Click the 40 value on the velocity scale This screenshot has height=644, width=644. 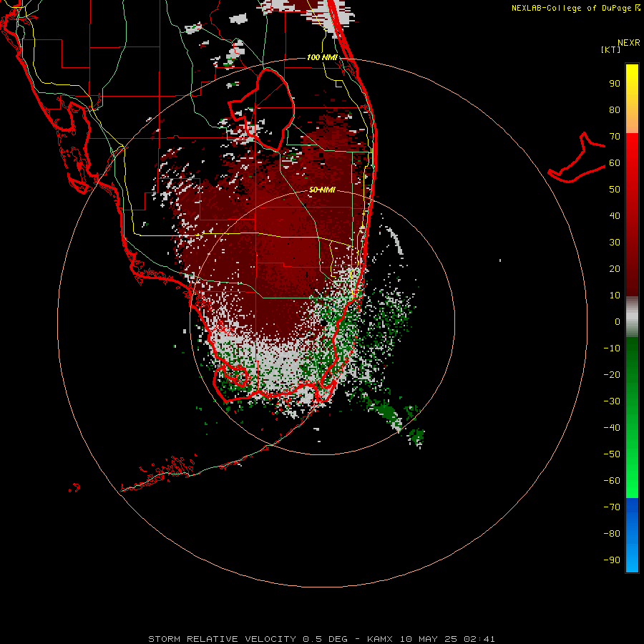[615, 215]
